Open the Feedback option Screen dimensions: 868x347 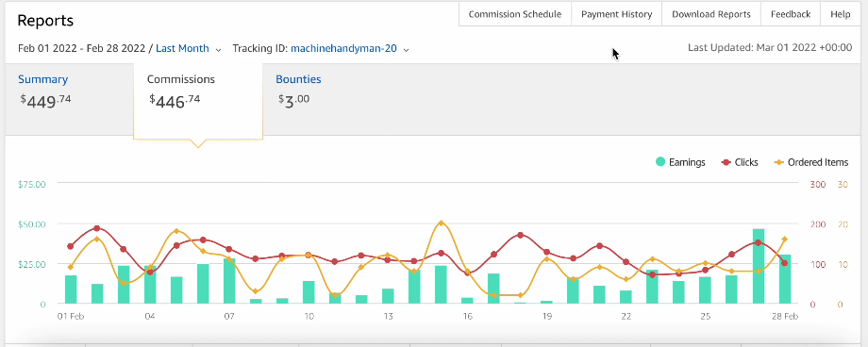tap(791, 14)
